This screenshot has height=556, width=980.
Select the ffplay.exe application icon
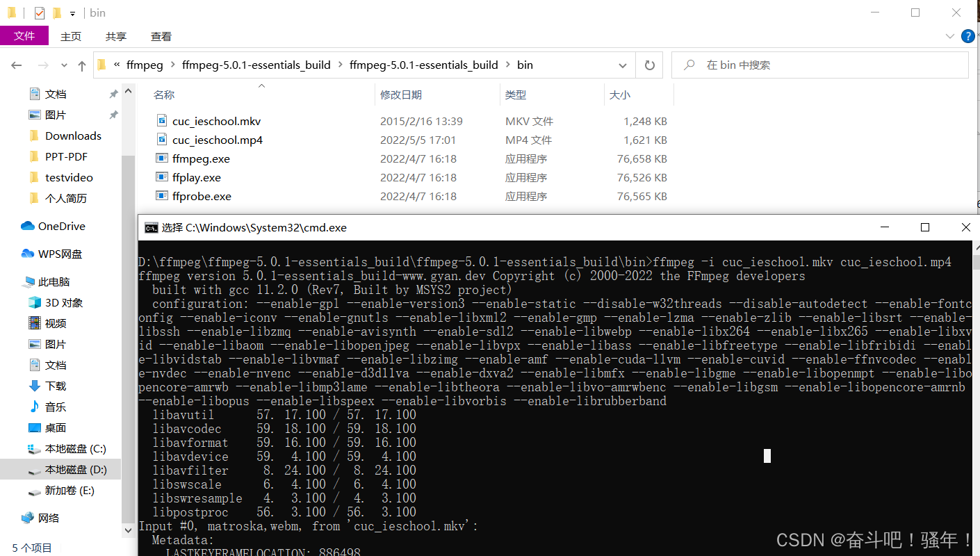[x=162, y=177]
